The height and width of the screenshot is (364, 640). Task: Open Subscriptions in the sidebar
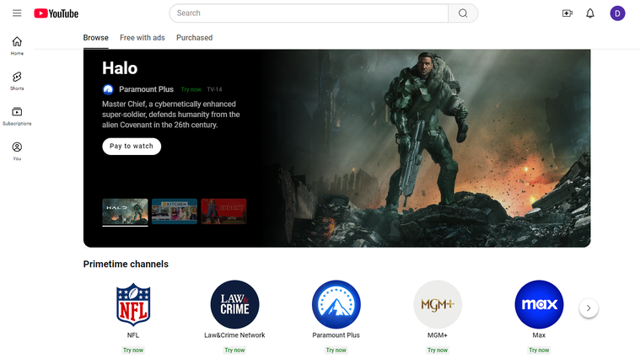[x=17, y=116]
